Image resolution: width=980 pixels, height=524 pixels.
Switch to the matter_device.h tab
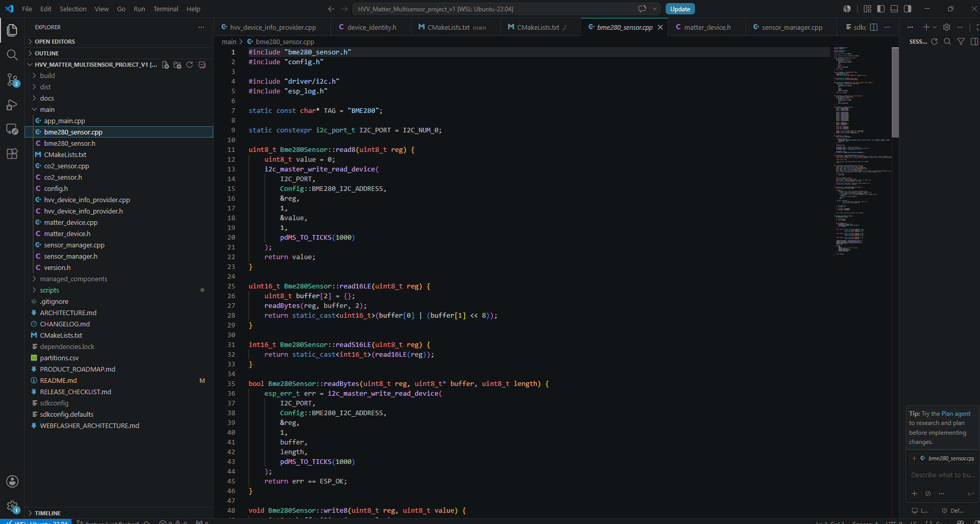tap(707, 27)
